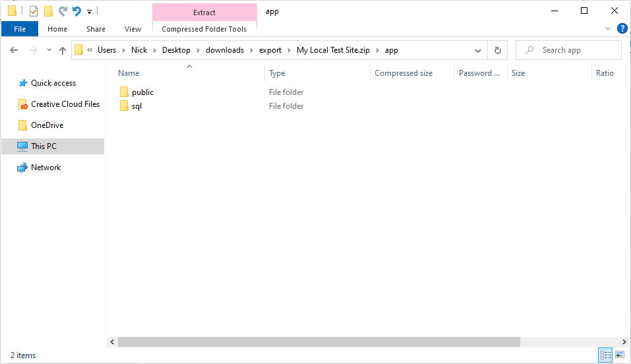This screenshot has height=364, width=631.
Task: Navigate to Nick in address bar
Action: pyautogui.click(x=139, y=50)
